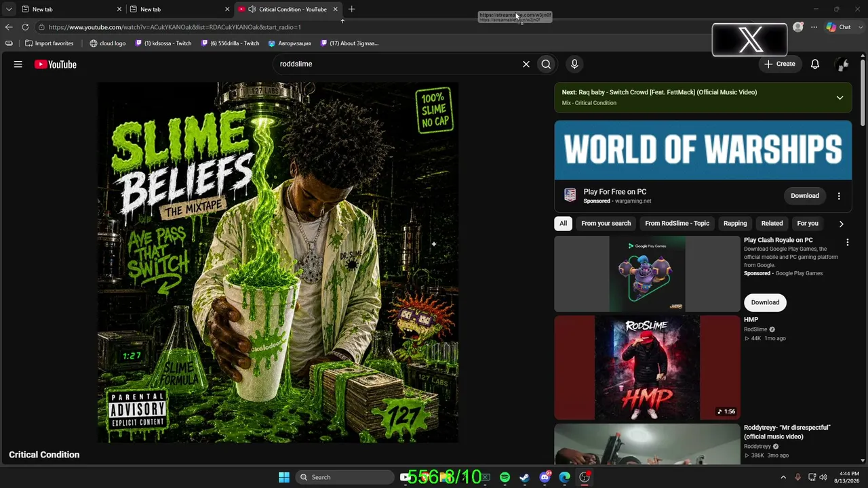Viewport: 868px width, 488px height.
Task: Open the browser profile avatar
Action: tap(798, 27)
